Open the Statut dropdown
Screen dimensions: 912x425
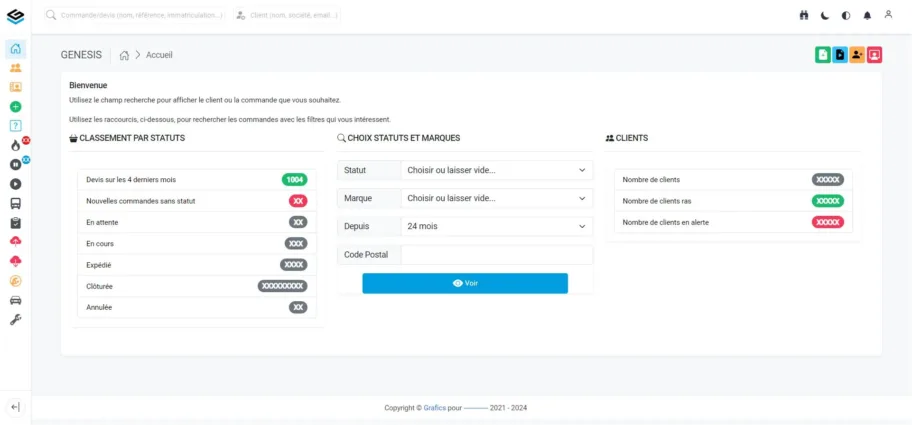[496, 170]
